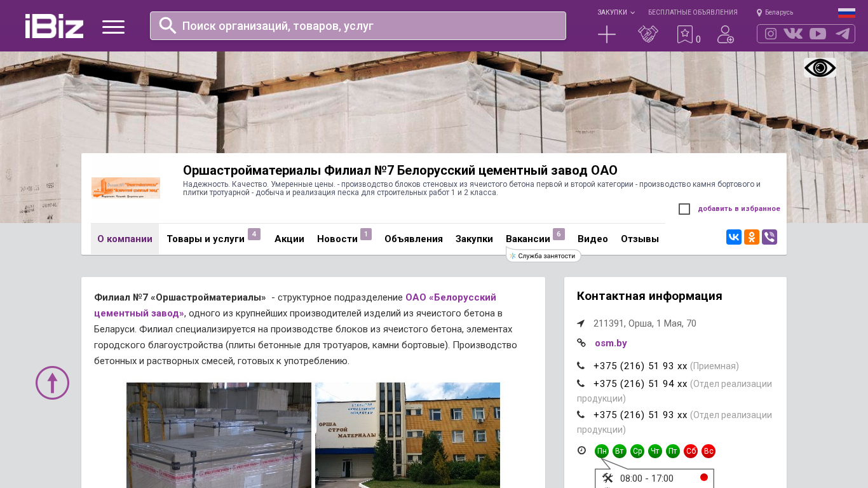Screen dimensions: 868x488
Task: Switch to the Акции tab
Action: 289,239
